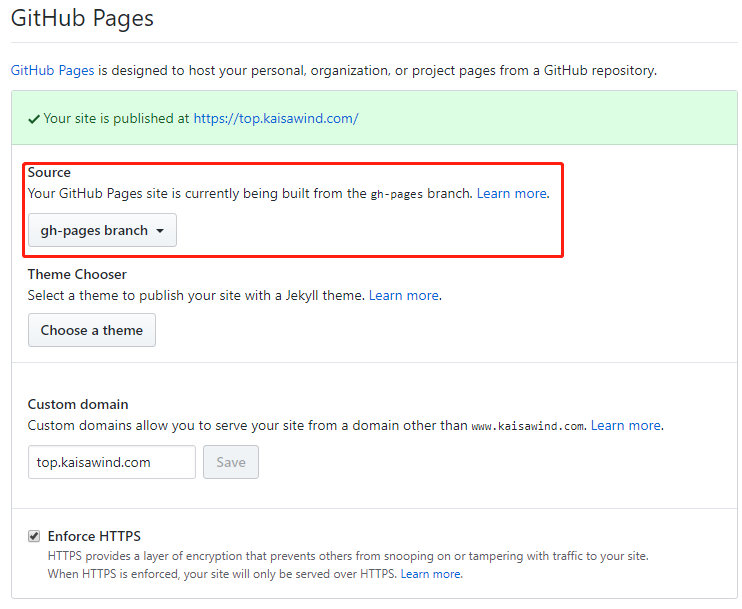Click the blue GitHub Pages link

pyautogui.click(x=52, y=71)
